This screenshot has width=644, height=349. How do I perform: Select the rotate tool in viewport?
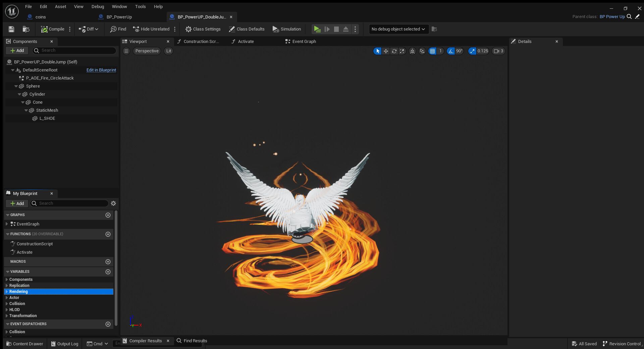click(x=394, y=51)
